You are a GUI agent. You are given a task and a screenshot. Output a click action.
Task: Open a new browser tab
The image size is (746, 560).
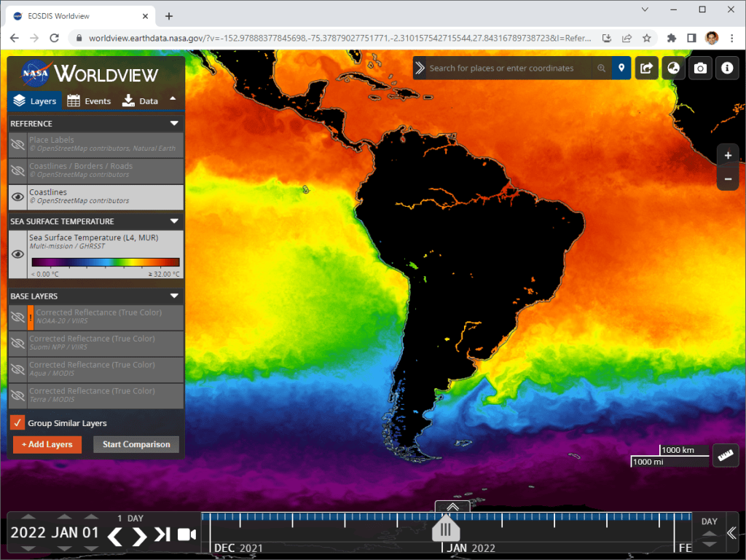pos(169,16)
